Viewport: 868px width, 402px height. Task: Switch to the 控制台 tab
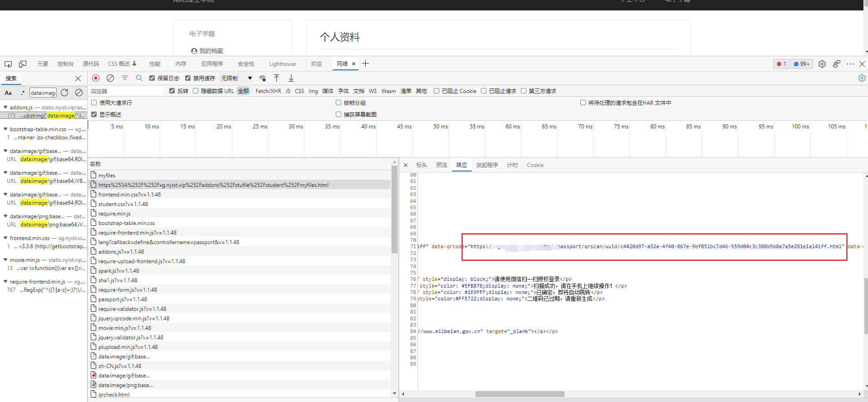[65, 64]
